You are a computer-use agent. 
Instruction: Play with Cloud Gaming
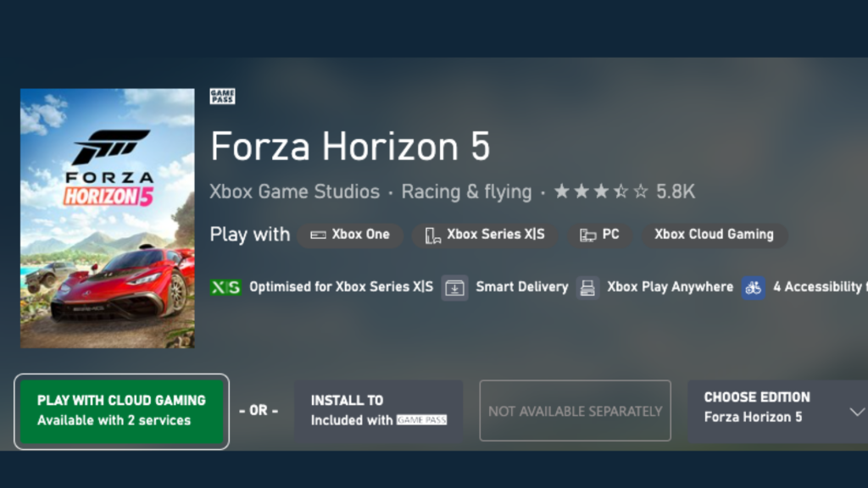point(121,411)
